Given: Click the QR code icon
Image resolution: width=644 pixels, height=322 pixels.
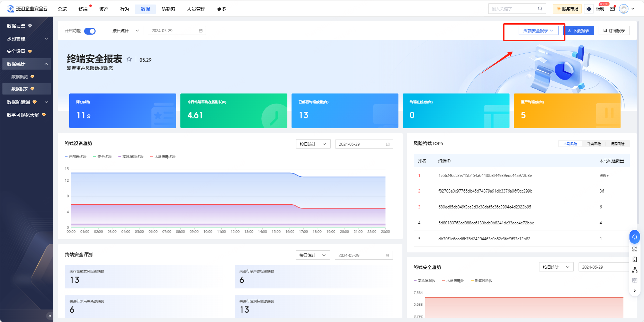Looking at the screenshot, I should pyautogui.click(x=635, y=249).
